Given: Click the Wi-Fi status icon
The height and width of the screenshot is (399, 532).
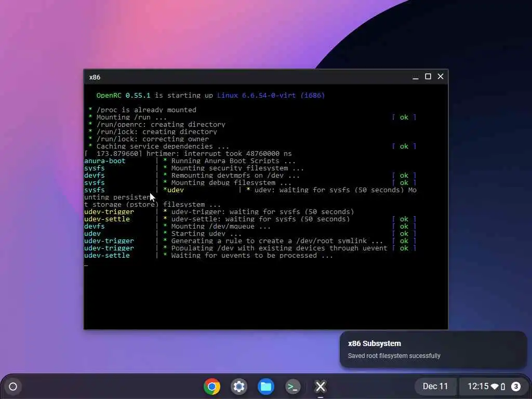Looking at the screenshot, I should pyautogui.click(x=495, y=387).
